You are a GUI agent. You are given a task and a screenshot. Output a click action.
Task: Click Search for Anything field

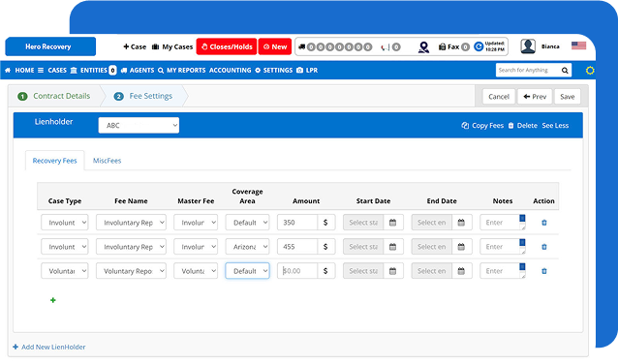click(x=528, y=70)
